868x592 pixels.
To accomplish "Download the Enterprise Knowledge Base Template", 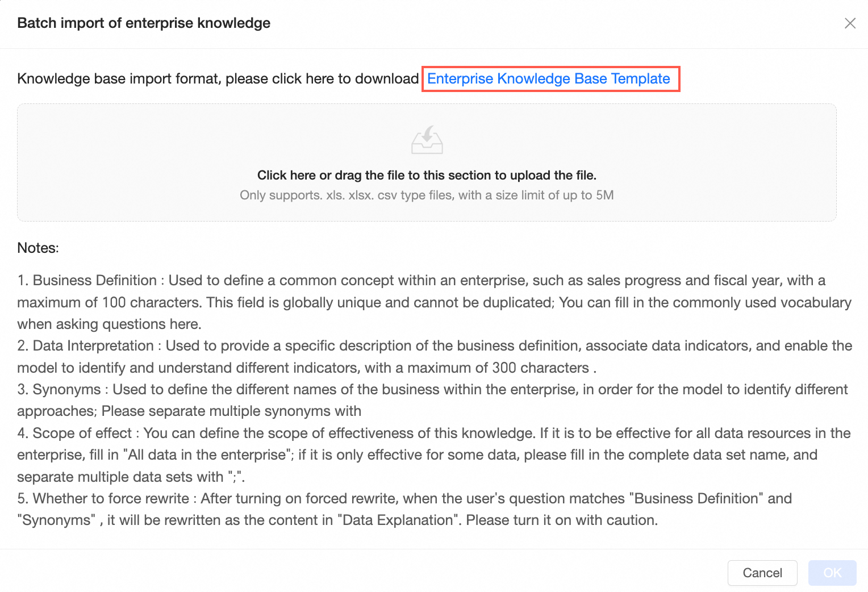I will click(549, 78).
